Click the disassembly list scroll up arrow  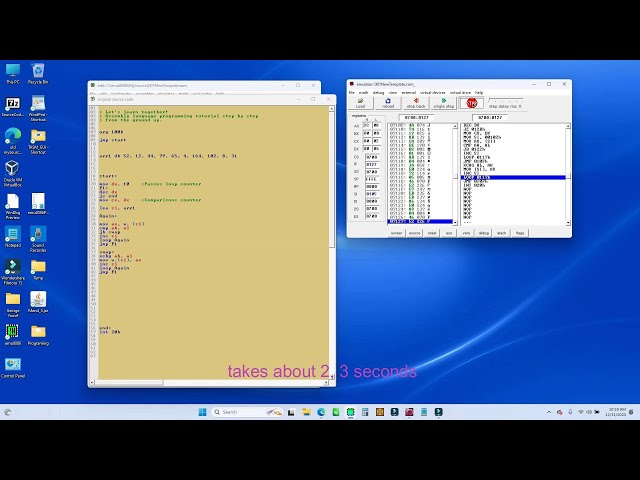click(x=568, y=127)
